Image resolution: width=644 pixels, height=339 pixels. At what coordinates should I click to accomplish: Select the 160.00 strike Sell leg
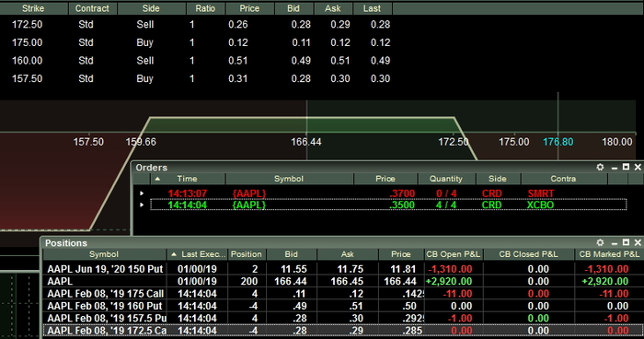[196, 61]
